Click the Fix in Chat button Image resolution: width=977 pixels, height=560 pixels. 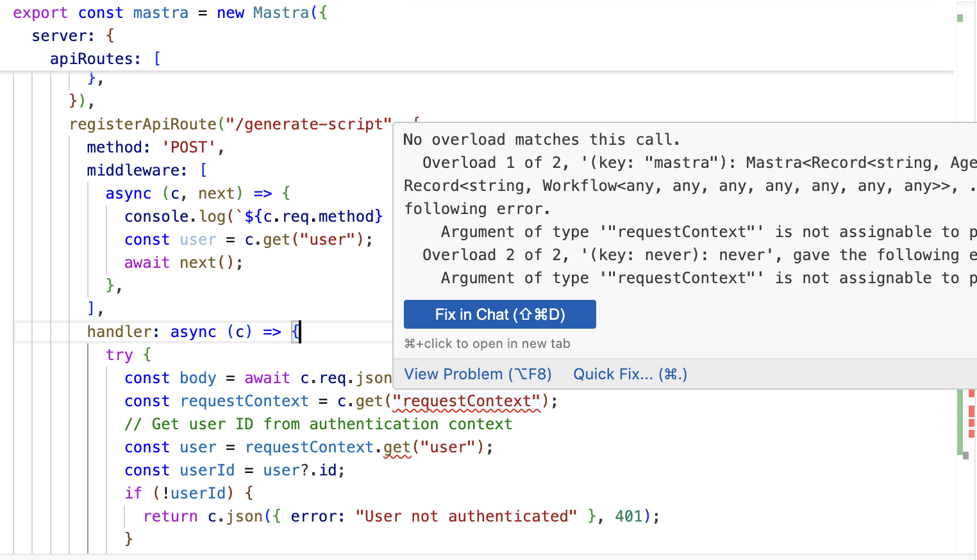click(x=500, y=315)
